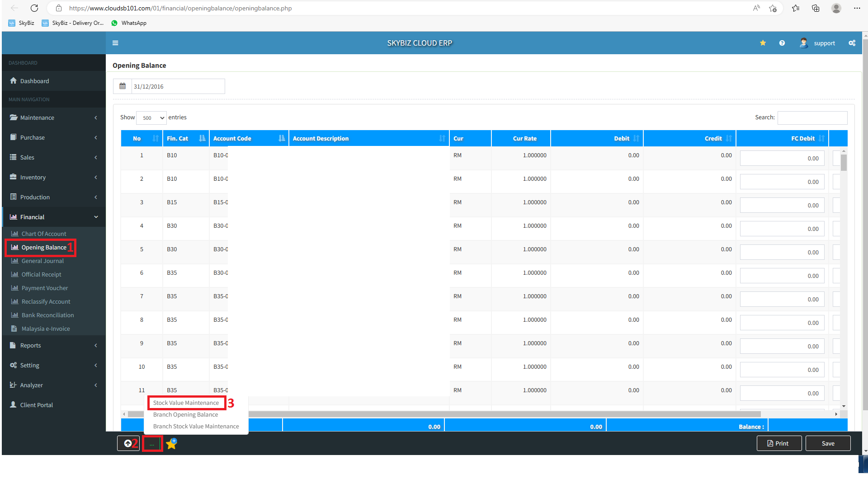Click the up-arrow circle button at bottom

coord(128,443)
